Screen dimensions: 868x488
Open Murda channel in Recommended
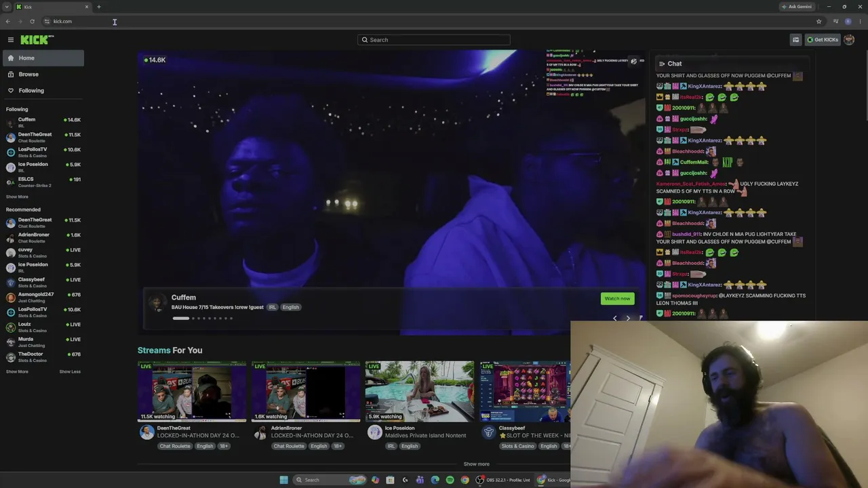point(43,342)
